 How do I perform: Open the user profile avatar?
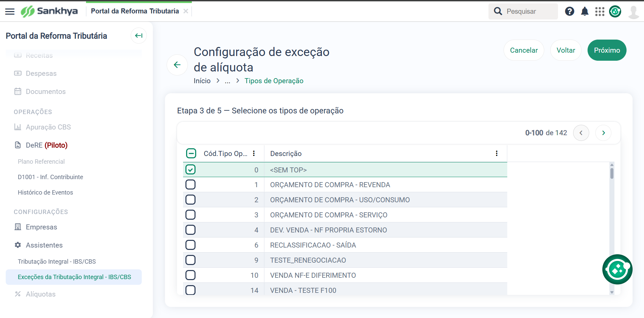(x=634, y=12)
